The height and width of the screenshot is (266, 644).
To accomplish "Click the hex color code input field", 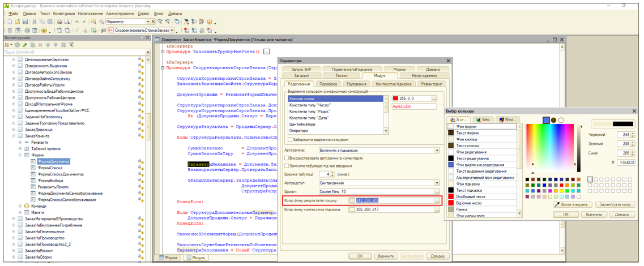I will (x=627, y=162).
